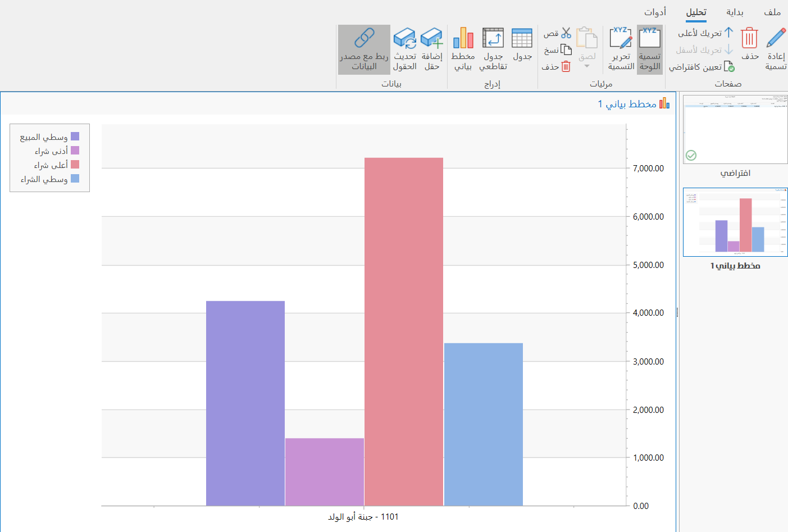The width and height of the screenshot is (788, 532).
Task: Expand the Paste (لصق) dropdown arrow
Action: 587,66
